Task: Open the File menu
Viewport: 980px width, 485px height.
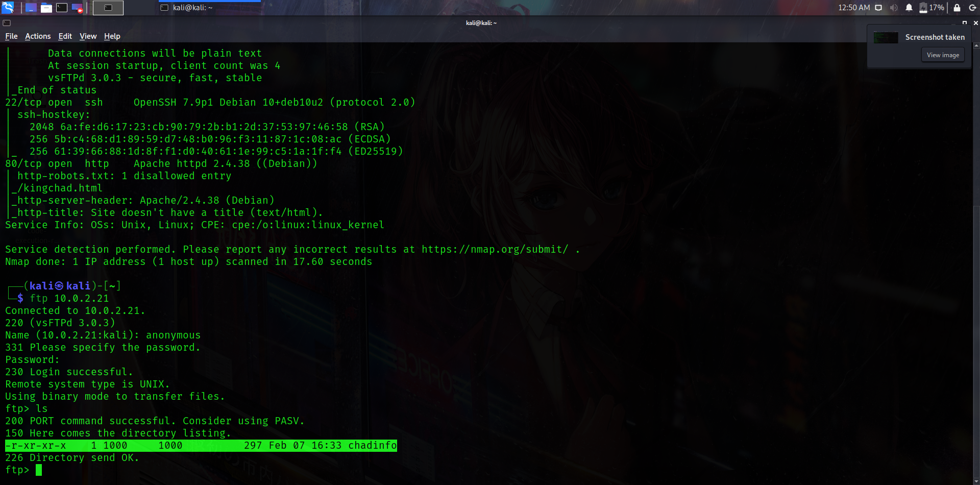Action: (11, 36)
